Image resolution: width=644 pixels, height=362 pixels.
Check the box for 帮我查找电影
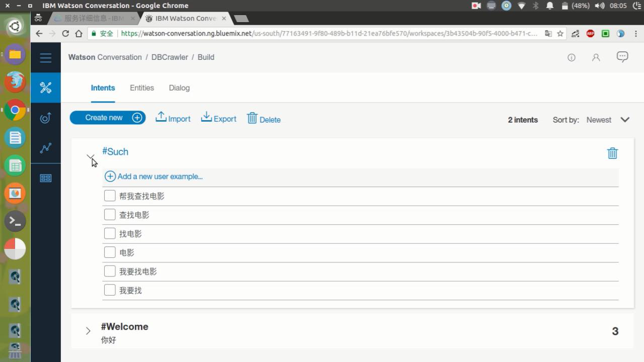pos(110,196)
